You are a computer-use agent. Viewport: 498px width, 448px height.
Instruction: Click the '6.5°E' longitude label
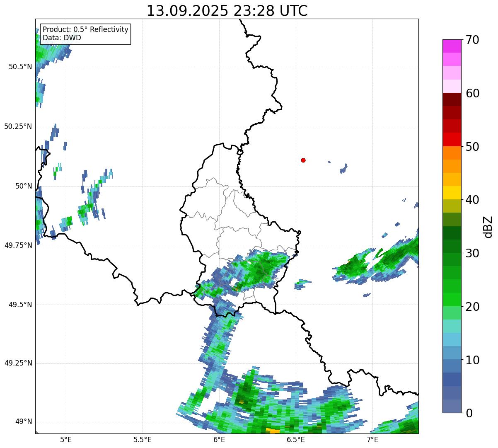[x=296, y=440]
